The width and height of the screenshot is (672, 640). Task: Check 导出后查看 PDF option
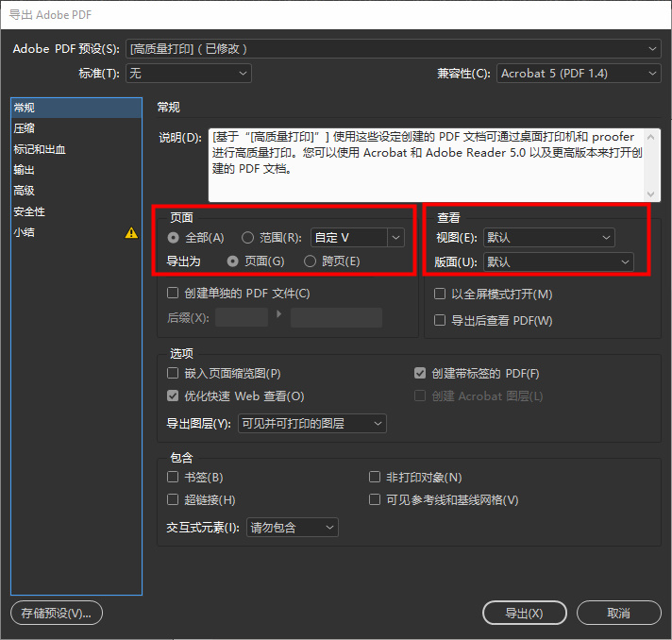tap(440, 321)
